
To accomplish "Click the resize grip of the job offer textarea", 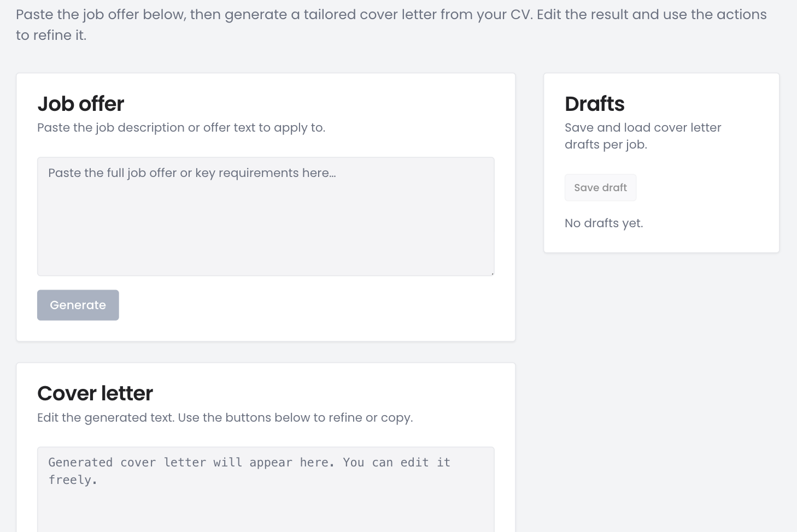I will coord(491,272).
